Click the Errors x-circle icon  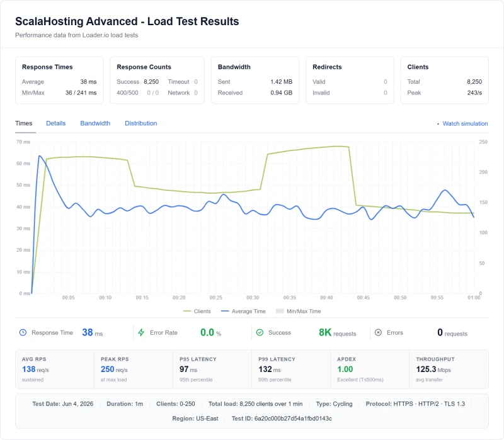(x=379, y=332)
